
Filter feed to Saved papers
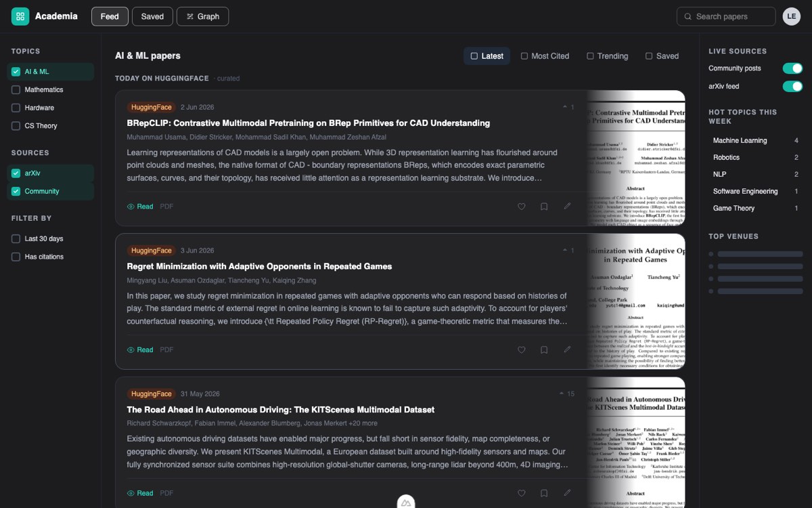pyautogui.click(x=662, y=56)
